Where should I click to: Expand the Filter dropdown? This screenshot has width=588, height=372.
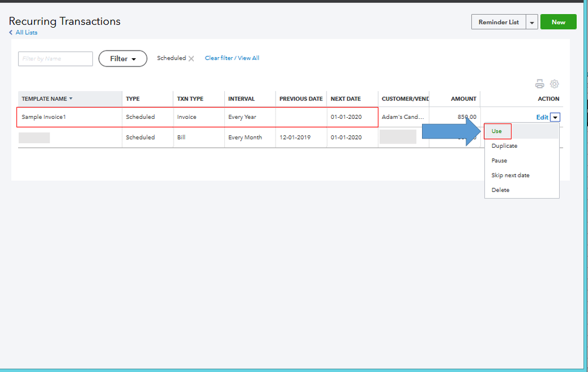122,58
